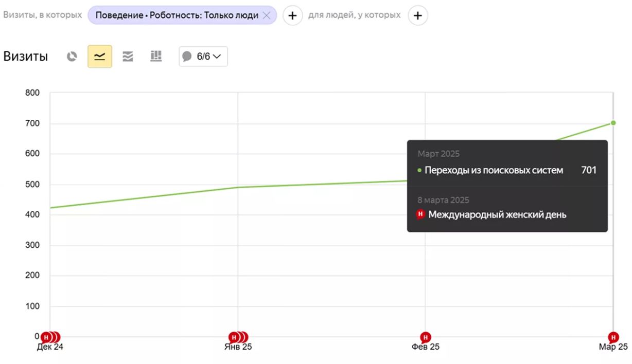Screen dimensions: 632x364
Task: Click '8 марта 2025' date in tooltip
Action: [443, 200]
